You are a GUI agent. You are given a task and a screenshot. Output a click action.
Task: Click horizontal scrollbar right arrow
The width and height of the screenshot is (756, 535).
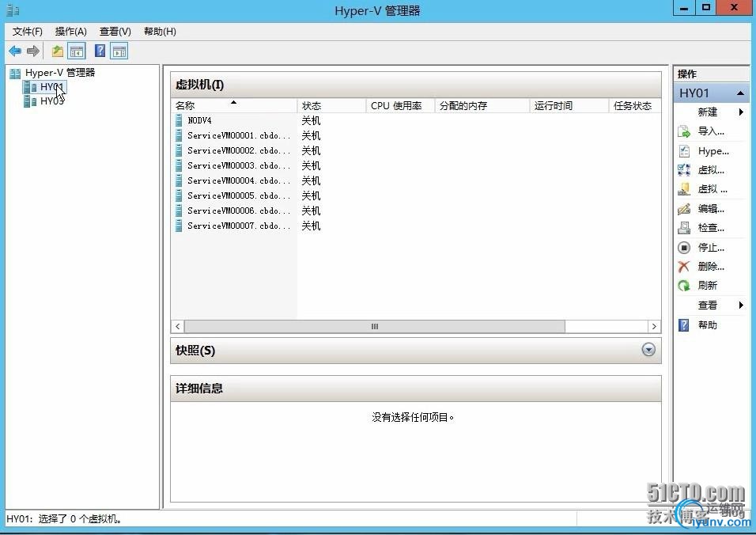(654, 327)
